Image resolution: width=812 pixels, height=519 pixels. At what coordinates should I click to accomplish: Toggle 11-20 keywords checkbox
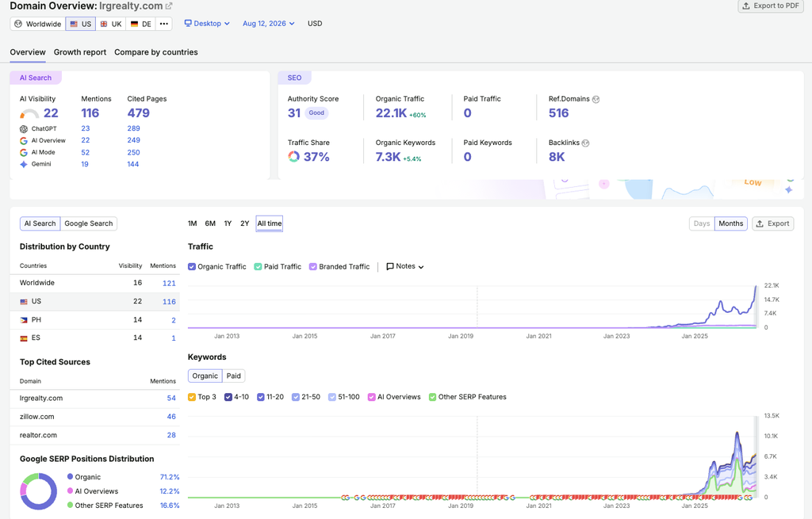260,397
